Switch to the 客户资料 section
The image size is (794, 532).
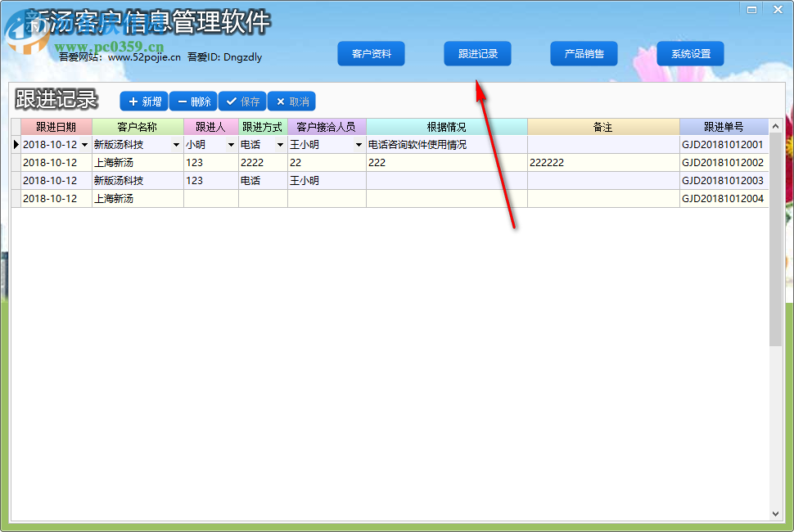coord(371,53)
